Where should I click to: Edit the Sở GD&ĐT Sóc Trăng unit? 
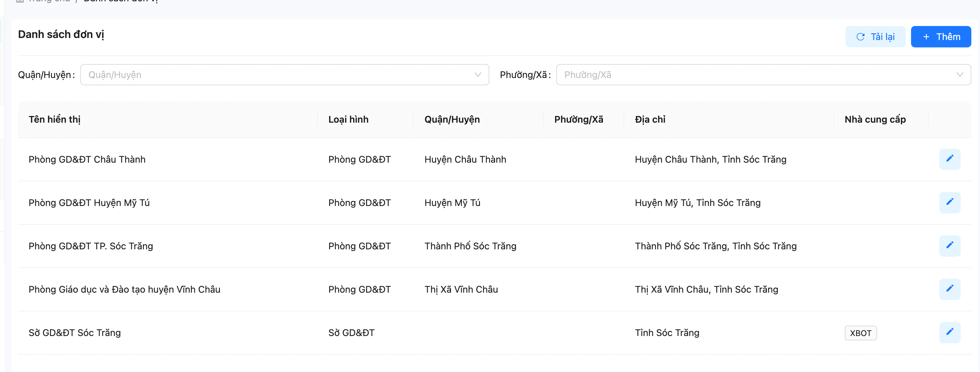tap(950, 332)
